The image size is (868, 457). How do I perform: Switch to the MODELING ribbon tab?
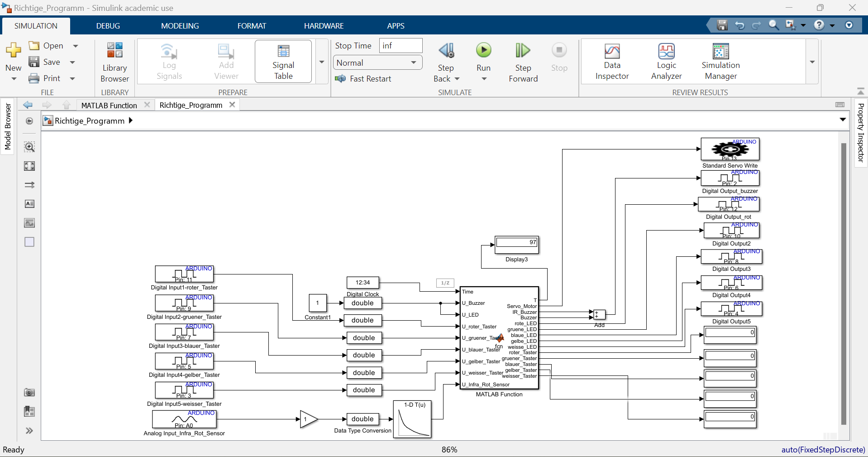[x=180, y=26]
